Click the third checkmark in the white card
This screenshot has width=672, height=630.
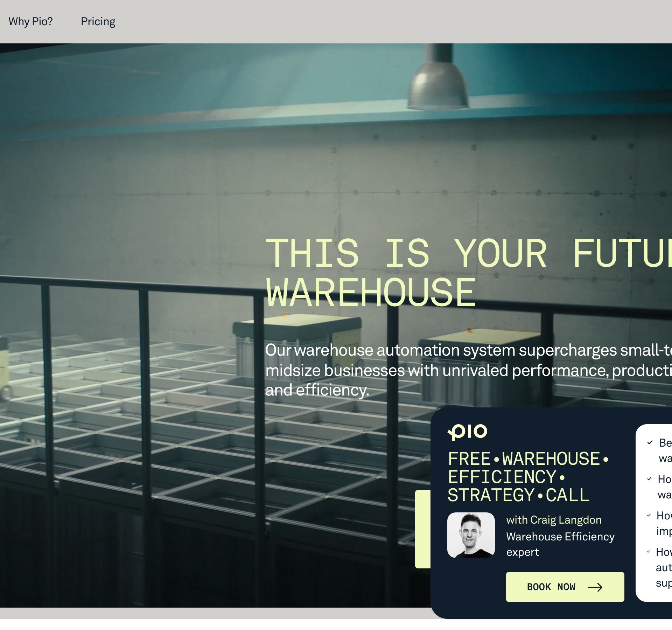(649, 515)
